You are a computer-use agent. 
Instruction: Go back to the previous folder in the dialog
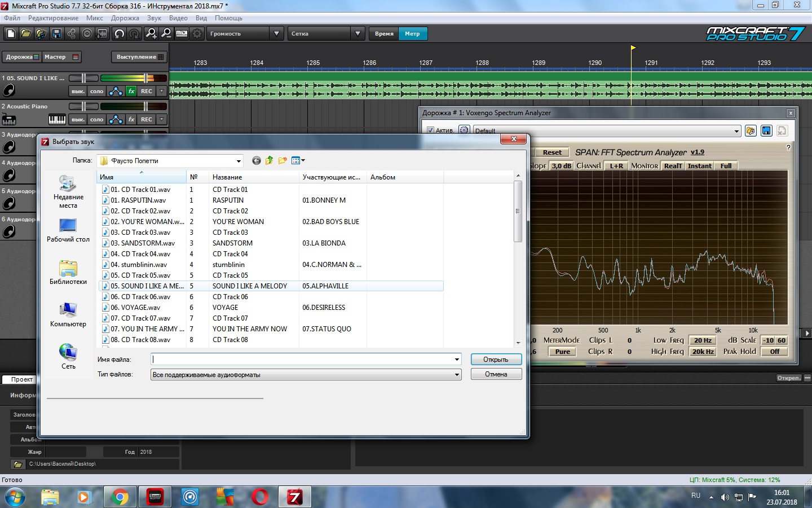[x=257, y=161]
